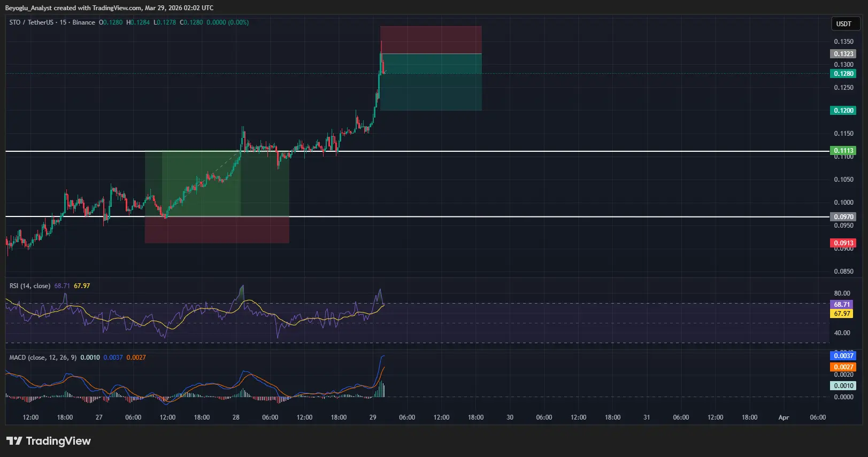Click the yellow 67.97 tag on RSI scale
Viewport: 868px width, 457px height.
pyautogui.click(x=842, y=314)
